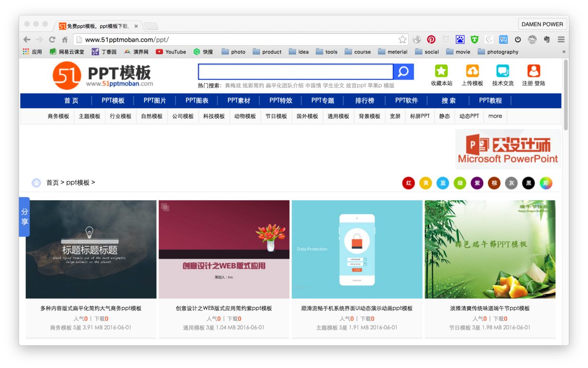588x368 pixels.
Task: Click the browser forward arrow
Action: [x=40, y=40]
